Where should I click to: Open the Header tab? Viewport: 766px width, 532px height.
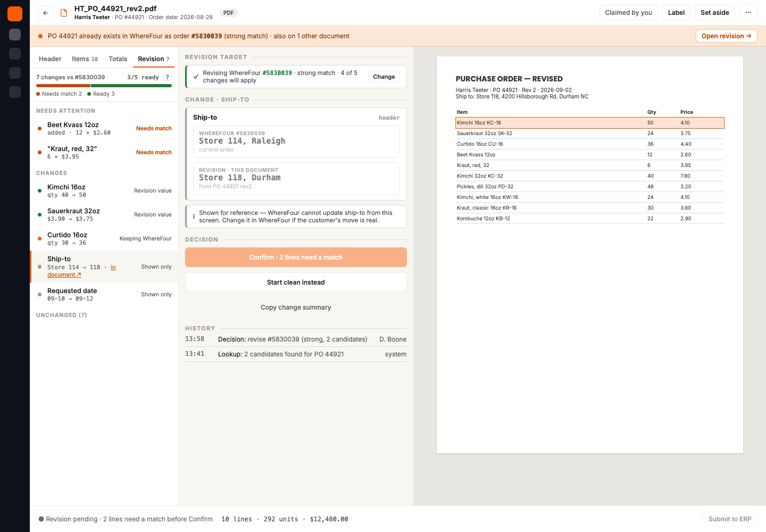pos(50,59)
